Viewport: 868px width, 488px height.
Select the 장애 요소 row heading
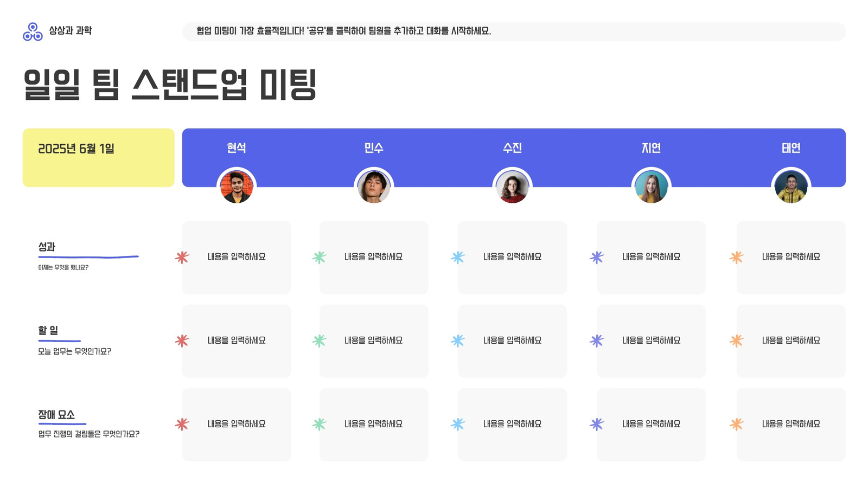pyautogui.click(x=56, y=415)
